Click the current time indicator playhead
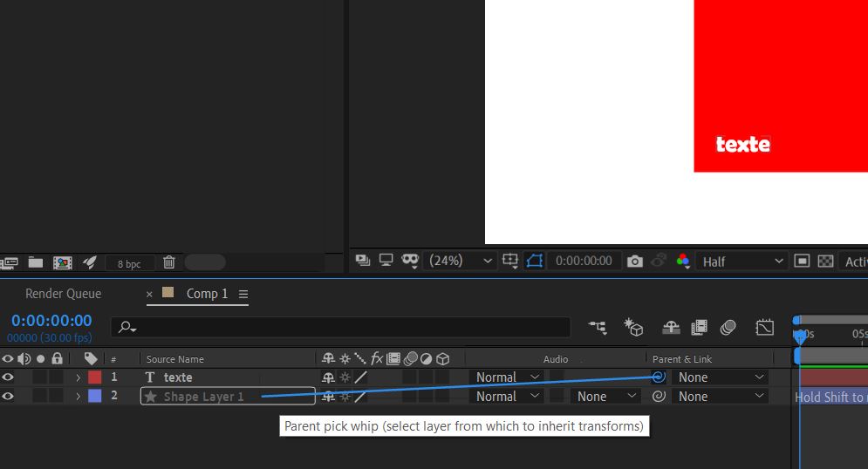 pyautogui.click(x=800, y=336)
